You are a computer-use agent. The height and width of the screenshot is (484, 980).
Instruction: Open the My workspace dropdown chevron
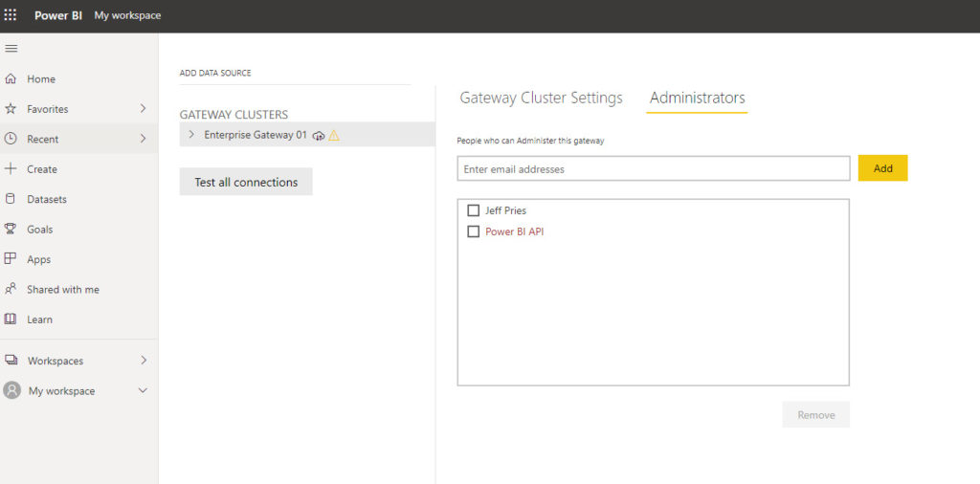(x=144, y=391)
